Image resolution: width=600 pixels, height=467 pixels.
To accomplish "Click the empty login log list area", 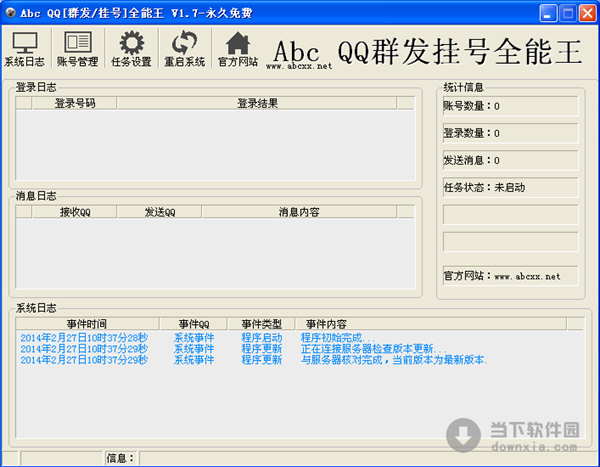I will point(215,144).
